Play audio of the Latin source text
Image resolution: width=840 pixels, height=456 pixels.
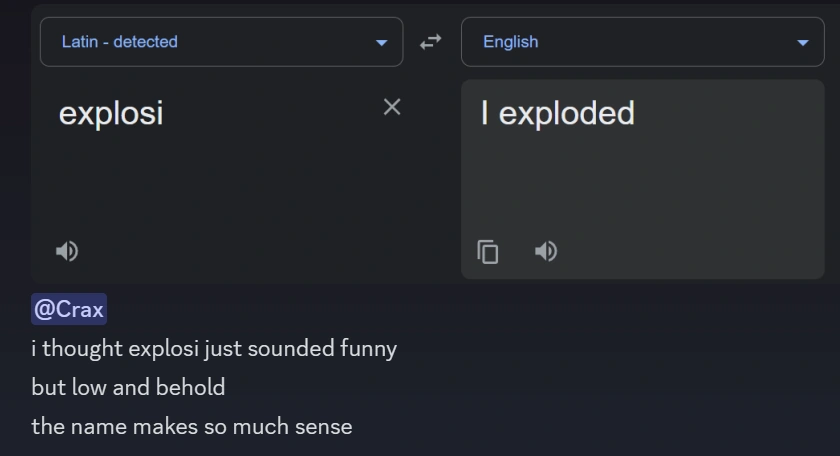click(x=67, y=251)
